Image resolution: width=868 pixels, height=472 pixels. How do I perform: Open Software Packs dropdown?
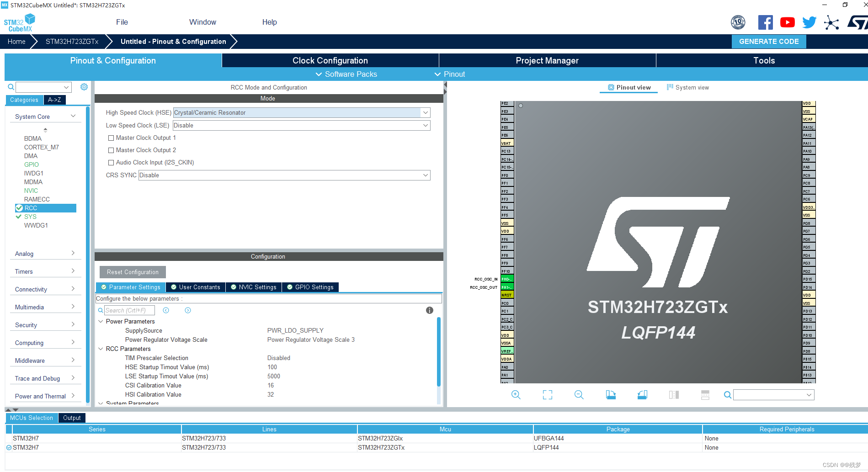coord(346,74)
